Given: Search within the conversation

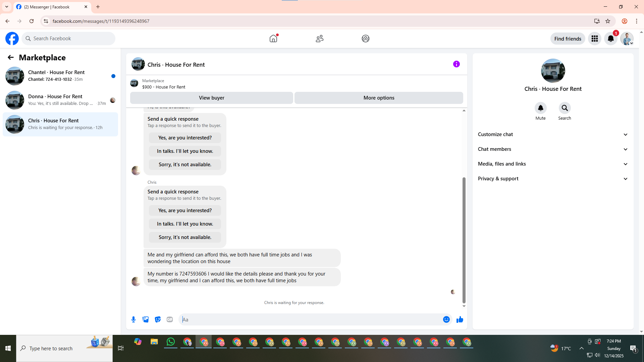Looking at the screenshot, I should [x=565, y=108].
